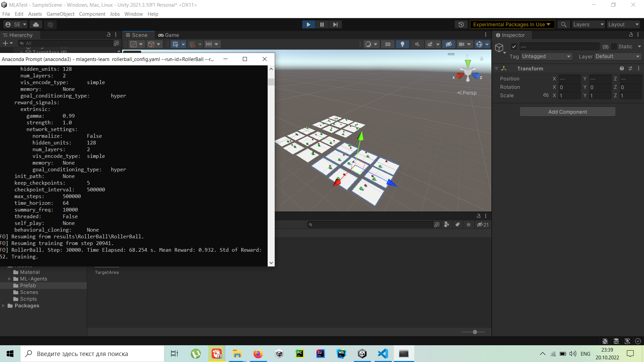Open Visual Studio Code from the taskbar

[383, 354]
